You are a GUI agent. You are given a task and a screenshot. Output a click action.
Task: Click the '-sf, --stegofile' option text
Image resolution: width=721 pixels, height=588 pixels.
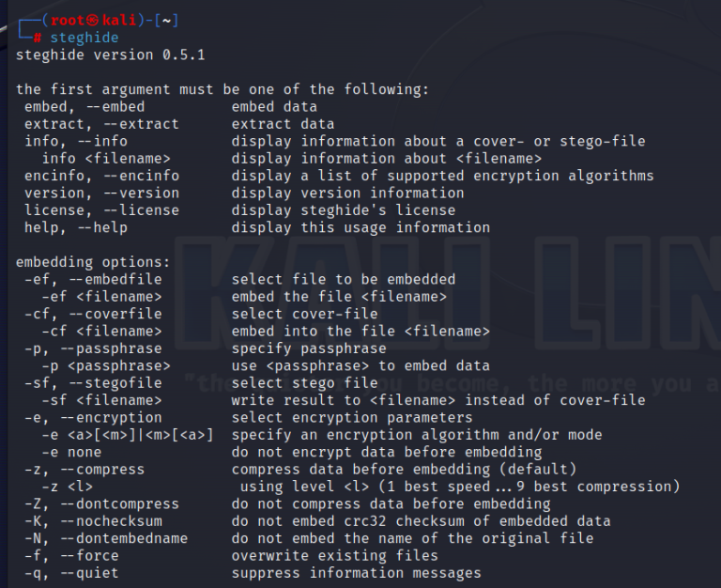(x=93, y=383)
